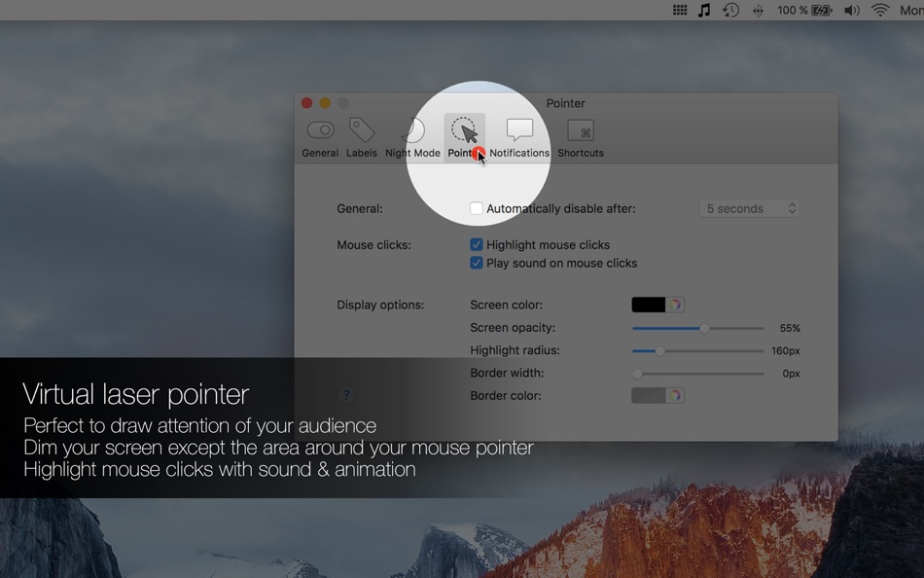The image size is (924, 578).
Task: Click the Display options label
Action: (380, 305)
